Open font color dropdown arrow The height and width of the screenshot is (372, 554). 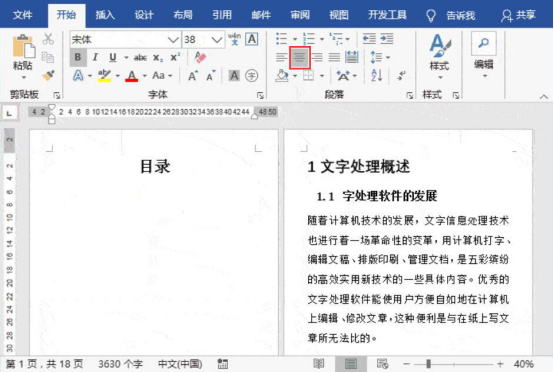[145, 76]
